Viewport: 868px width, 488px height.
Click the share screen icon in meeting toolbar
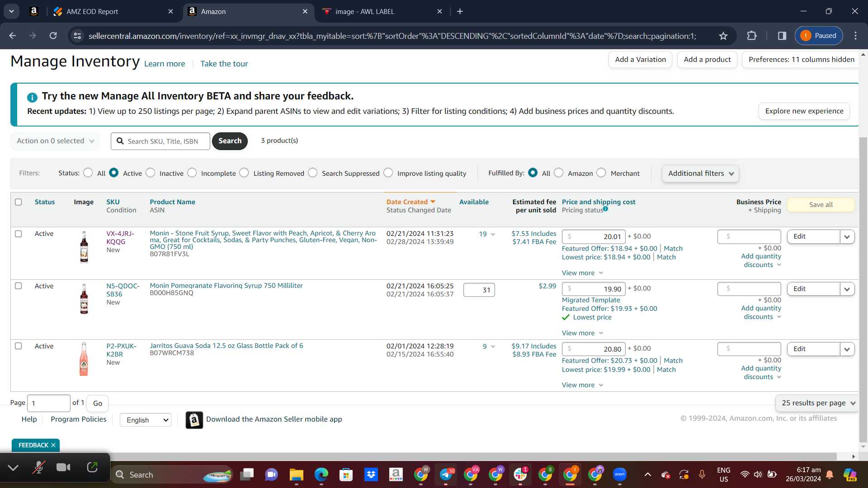tap(92, 467)
